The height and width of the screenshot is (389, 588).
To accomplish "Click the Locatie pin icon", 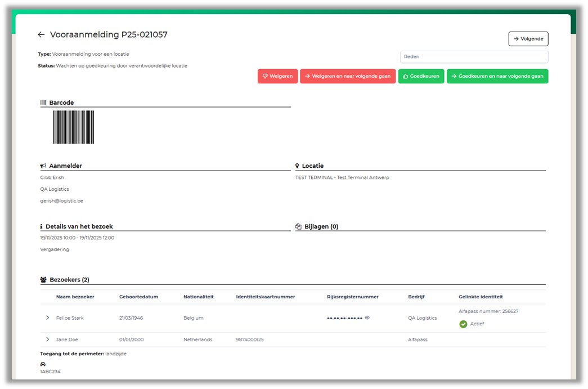I will [x=297, y=166].
